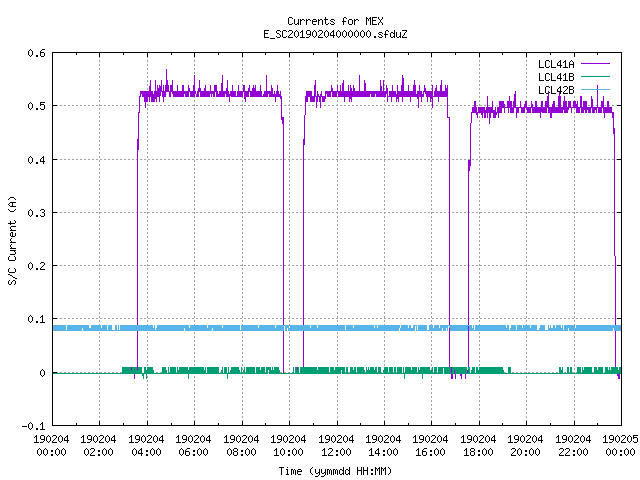This screenshot has height=480, width=640.
Task: Click the chart title 'Currents for MEX'
Action: click(x=335, y=21)
